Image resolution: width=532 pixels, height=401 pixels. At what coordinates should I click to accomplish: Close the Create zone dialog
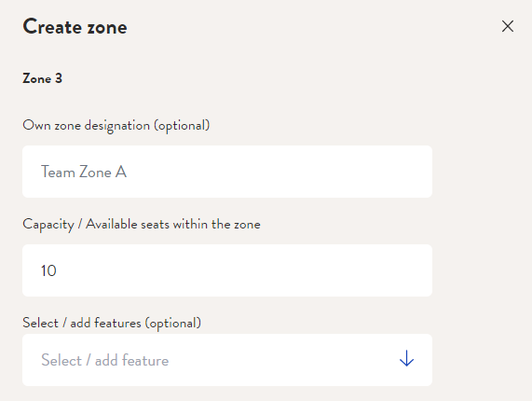pos(508,26)
